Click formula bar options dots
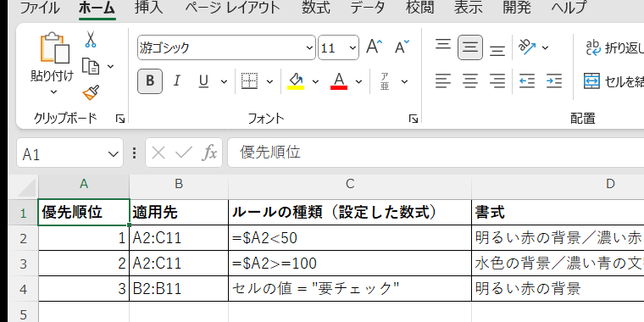644x322 pixels. tap(134, 153)
